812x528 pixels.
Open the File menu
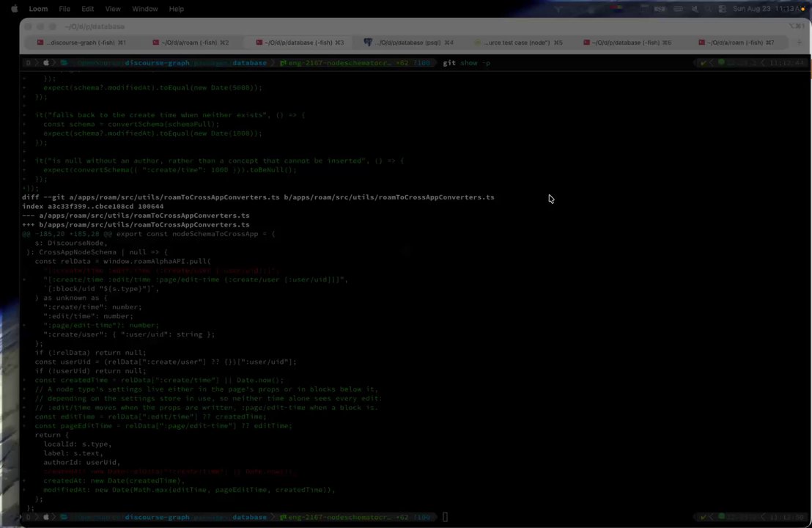(64, 9)
